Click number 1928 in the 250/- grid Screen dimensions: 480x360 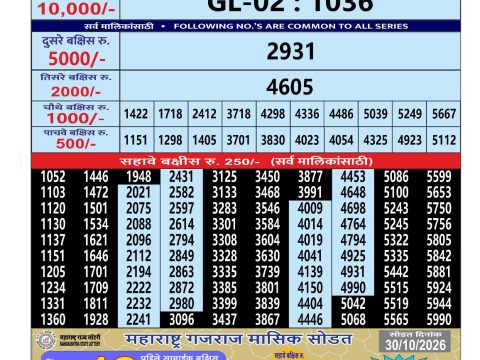pyautogui.click(x=96, y=320)
